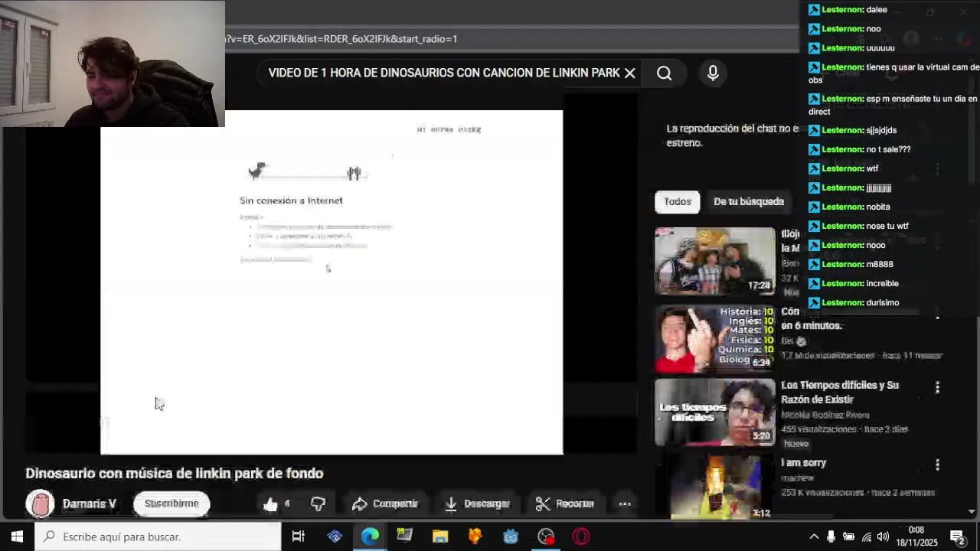Click the Windows taskbar search box
The image size is (980, 551).
[158, 536]
